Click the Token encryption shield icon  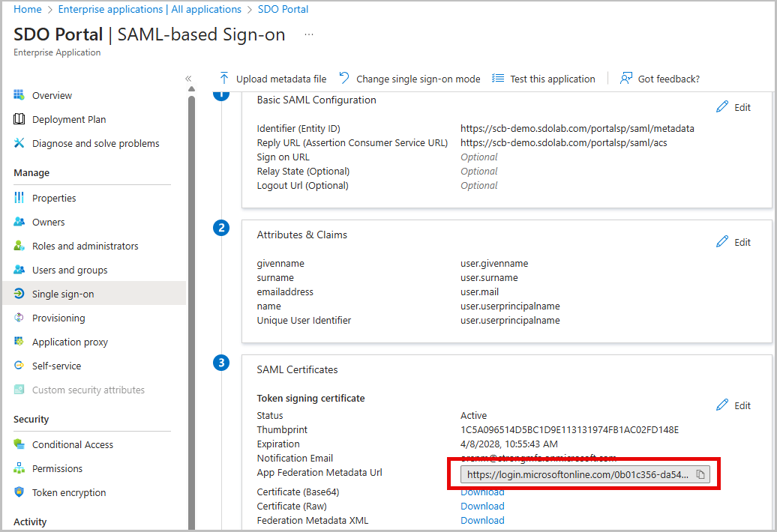(19, 492)
